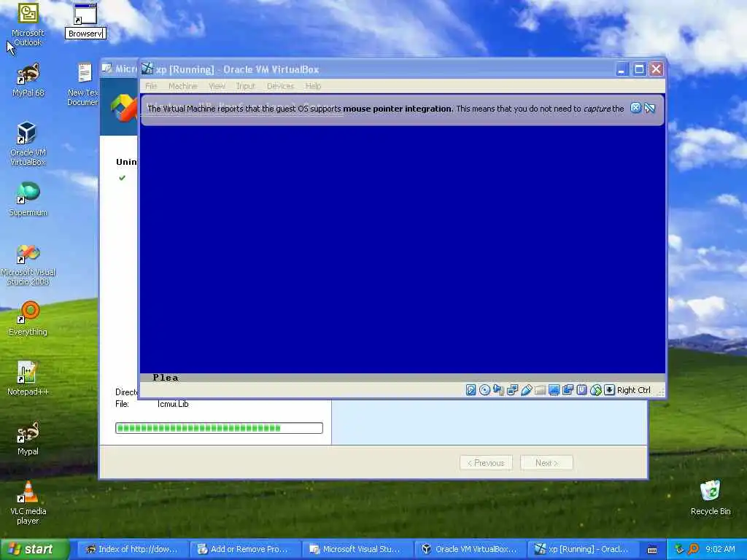
Task: Click the network adapters indicator icon
Action: (513, 390)
